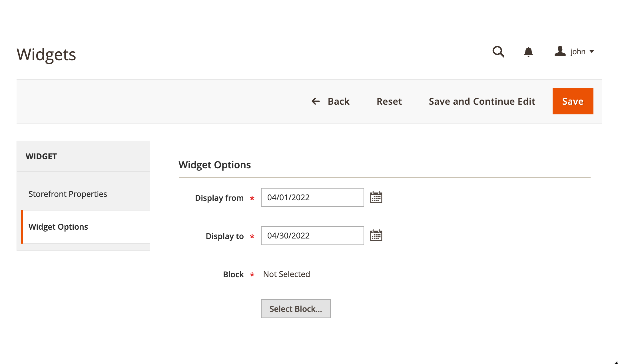Image resolution: width=618 pixels, height=364 pixels.
Task: Click the Not Selected block text
Action: tap(286, 274)
